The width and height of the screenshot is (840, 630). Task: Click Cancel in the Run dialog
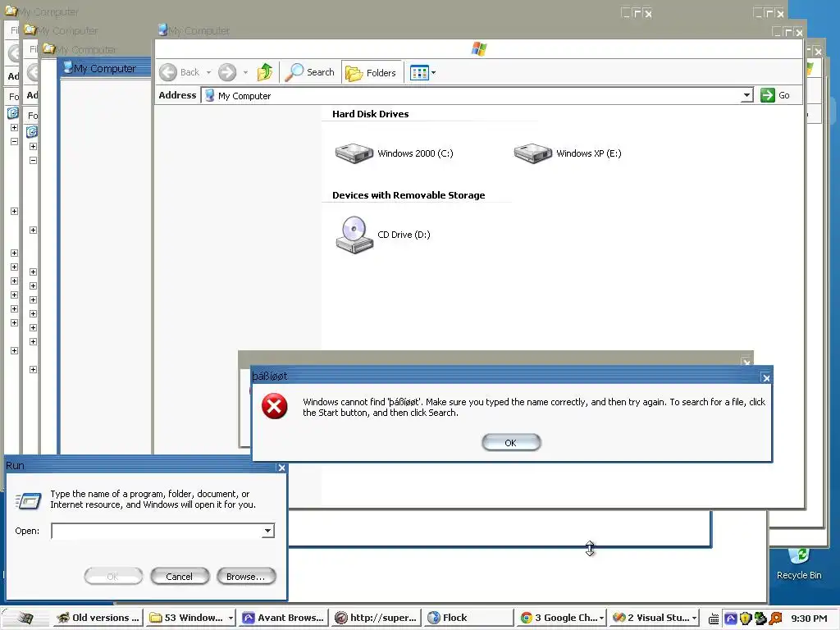click(180, 577)
